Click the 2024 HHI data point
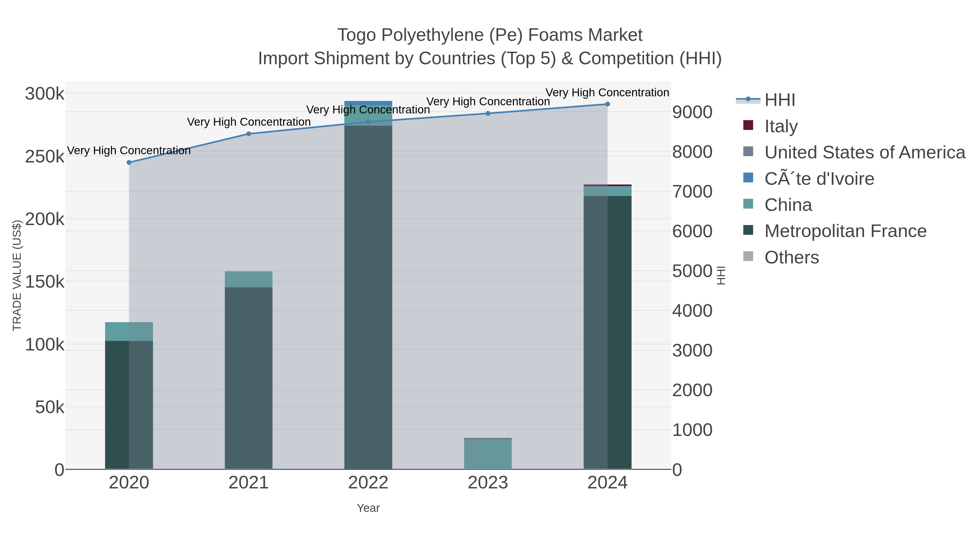 pyautogui.click(x=608, y=104)
